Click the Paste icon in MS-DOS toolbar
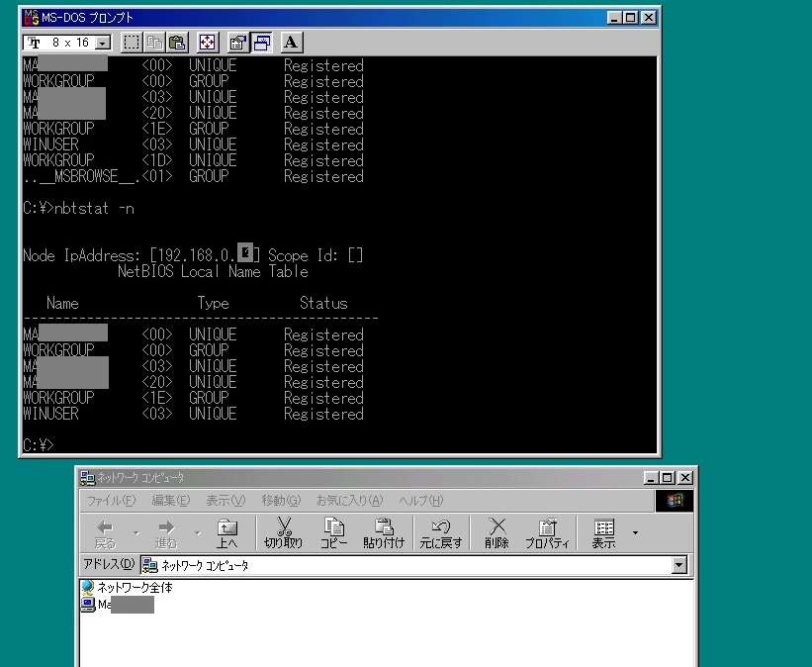Image resolution: width=812 pixels, height=667 pixels. [x=177, y=43]
